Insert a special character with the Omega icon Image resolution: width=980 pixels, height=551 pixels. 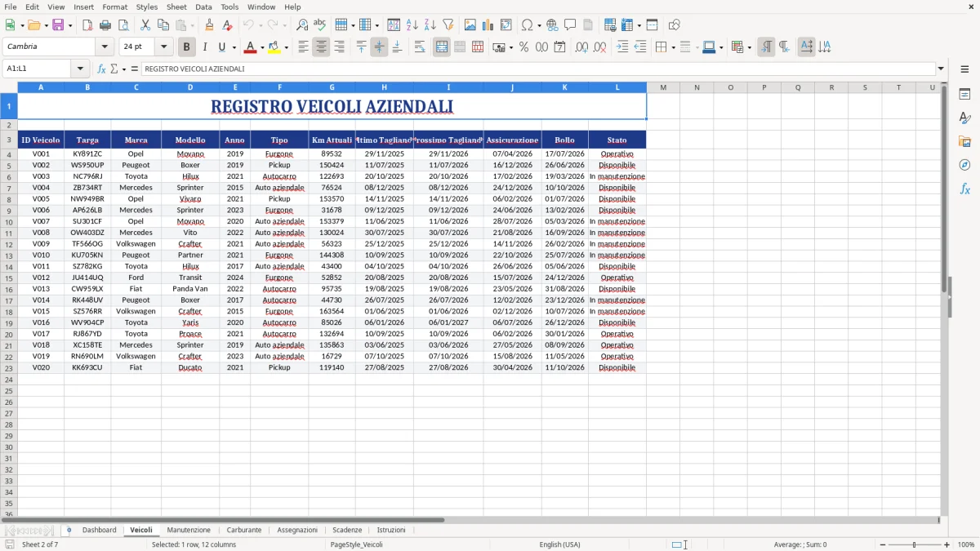pos(528,24)
